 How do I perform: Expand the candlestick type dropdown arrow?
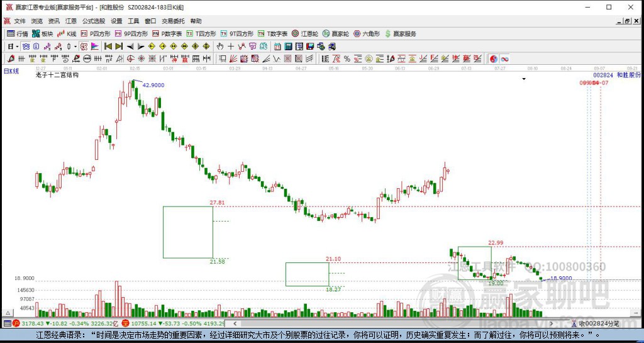[x=75, y=47]
